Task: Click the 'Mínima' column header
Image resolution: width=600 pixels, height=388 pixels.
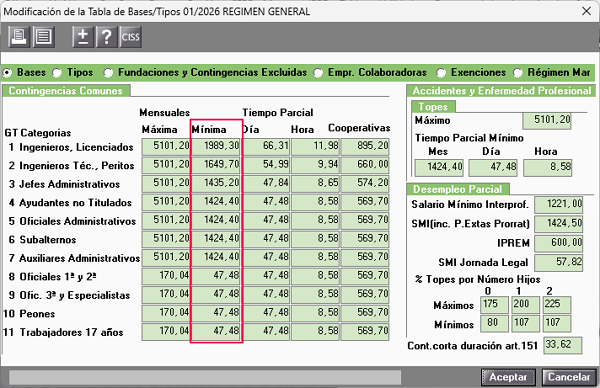Action: pyautogui.click(x=209, y=129)
